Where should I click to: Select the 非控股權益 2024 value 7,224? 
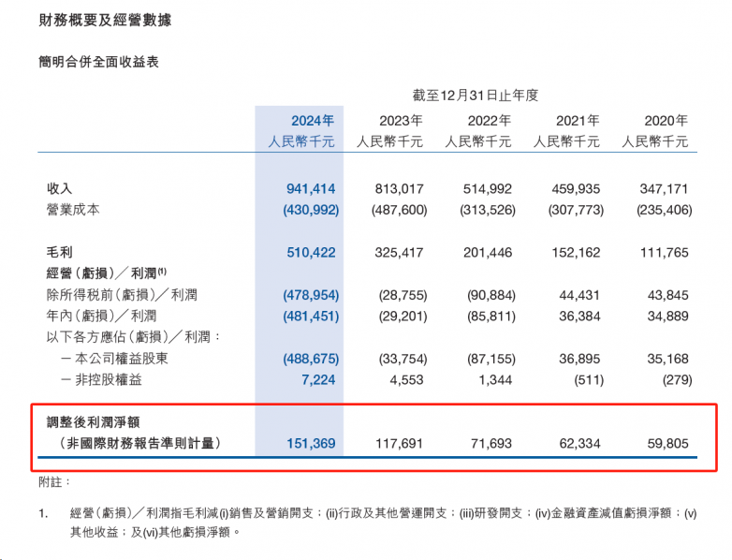315,379
